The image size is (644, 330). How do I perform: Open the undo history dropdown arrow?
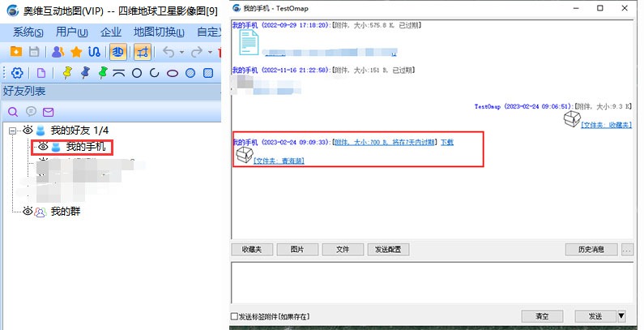(181, 52)
